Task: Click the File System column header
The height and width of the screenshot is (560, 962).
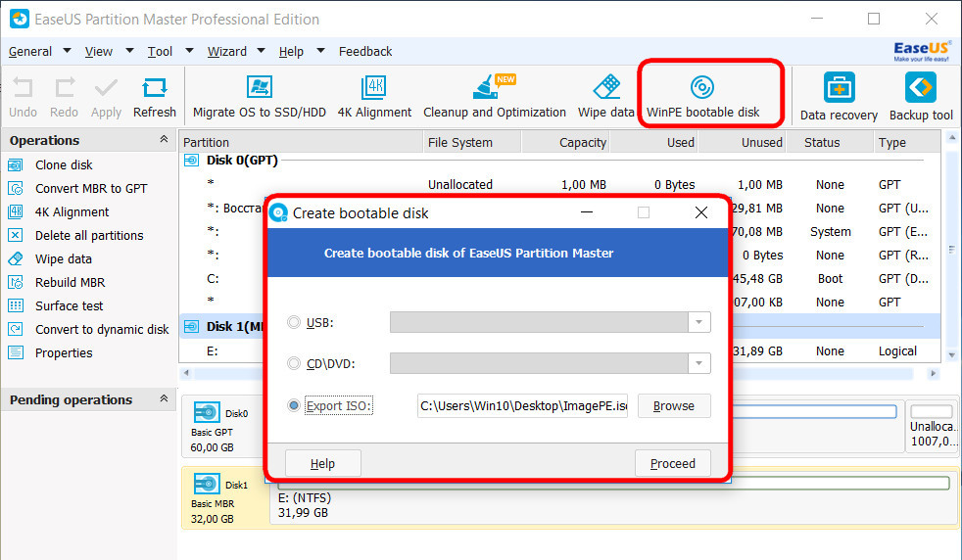Action: 472,142
